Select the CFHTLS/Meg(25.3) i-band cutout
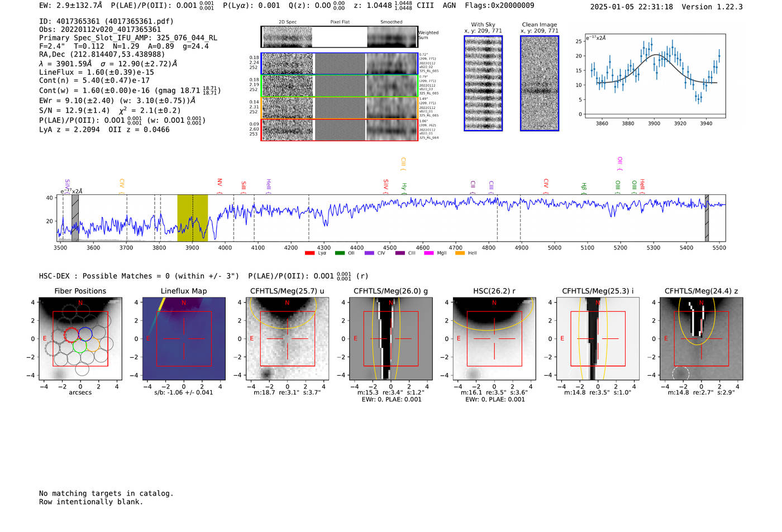Viewport: 782px width, 532px height. coord(597,339)
